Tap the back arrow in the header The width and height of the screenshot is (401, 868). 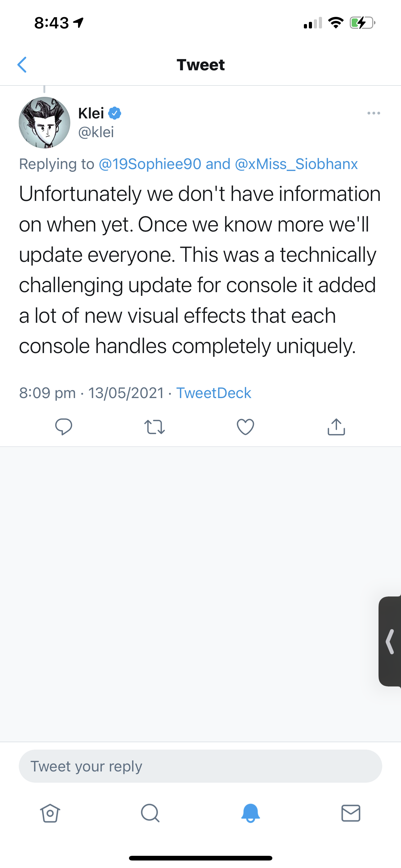22,65
